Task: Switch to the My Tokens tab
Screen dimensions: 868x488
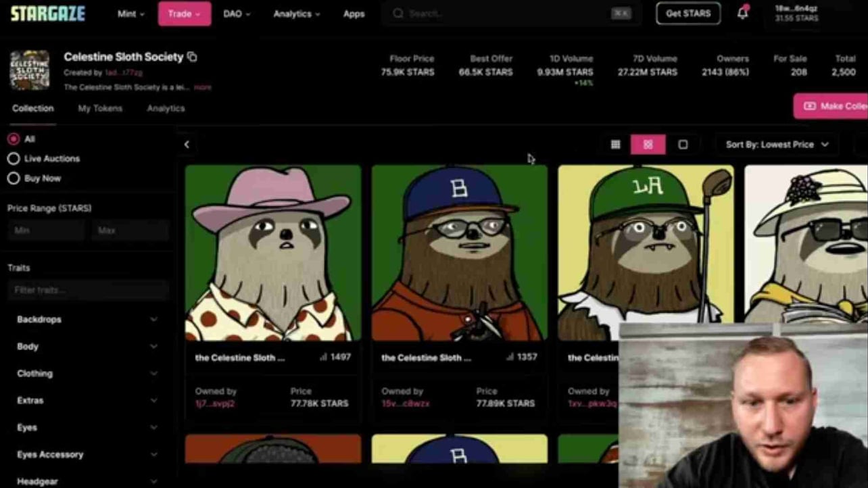Action: tap(100, 108)
